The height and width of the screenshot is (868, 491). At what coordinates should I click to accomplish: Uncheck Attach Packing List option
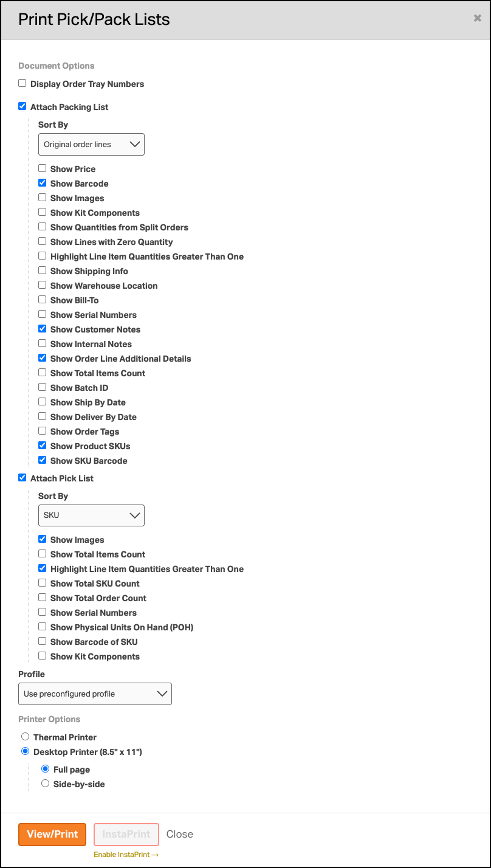pos(22,106)
